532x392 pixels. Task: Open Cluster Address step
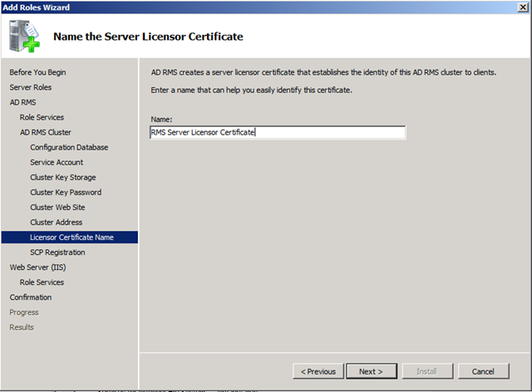click(x=57, y=222)
